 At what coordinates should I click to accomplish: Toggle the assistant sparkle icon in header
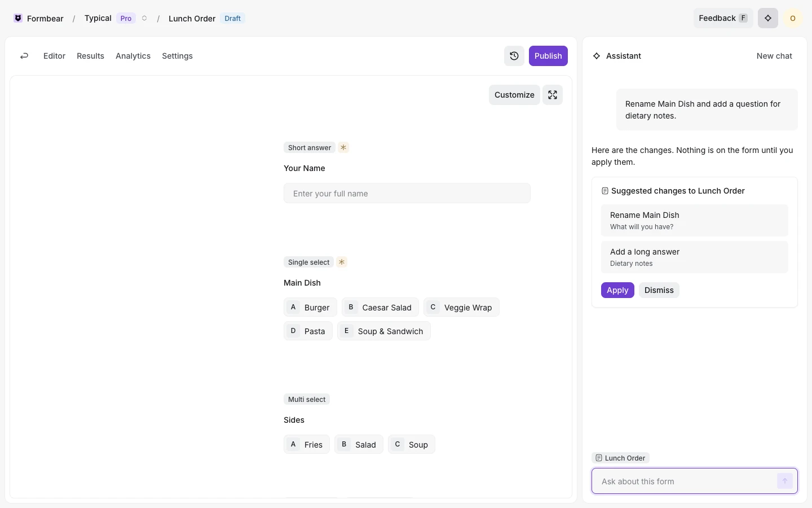(x=768, y=18)
